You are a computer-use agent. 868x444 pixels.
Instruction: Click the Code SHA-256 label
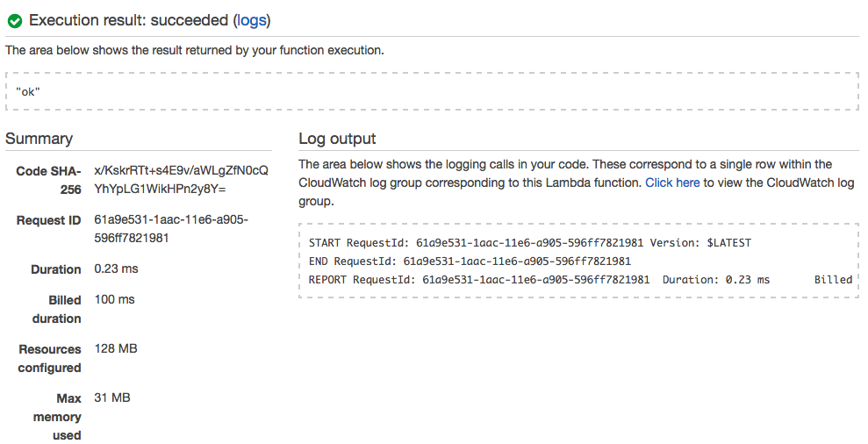click(x=49, y=180)
